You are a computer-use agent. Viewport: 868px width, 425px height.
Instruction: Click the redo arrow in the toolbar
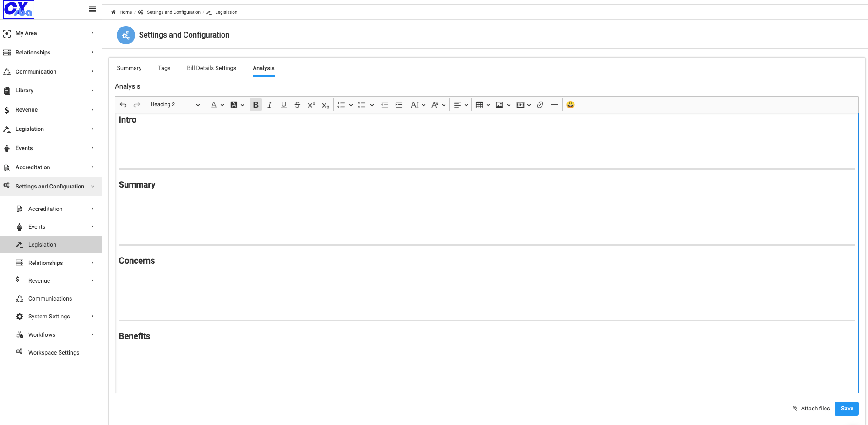coord(136,105)
